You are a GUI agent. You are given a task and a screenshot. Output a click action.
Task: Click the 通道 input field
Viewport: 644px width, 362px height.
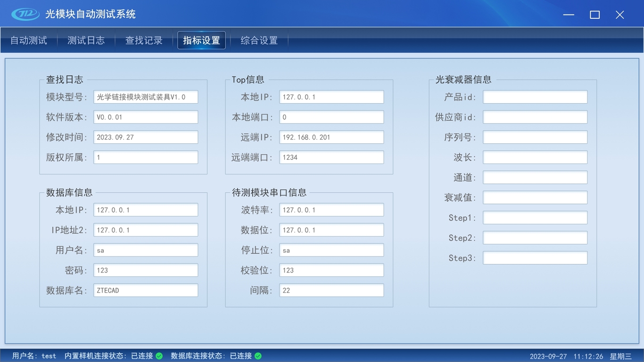535,177
